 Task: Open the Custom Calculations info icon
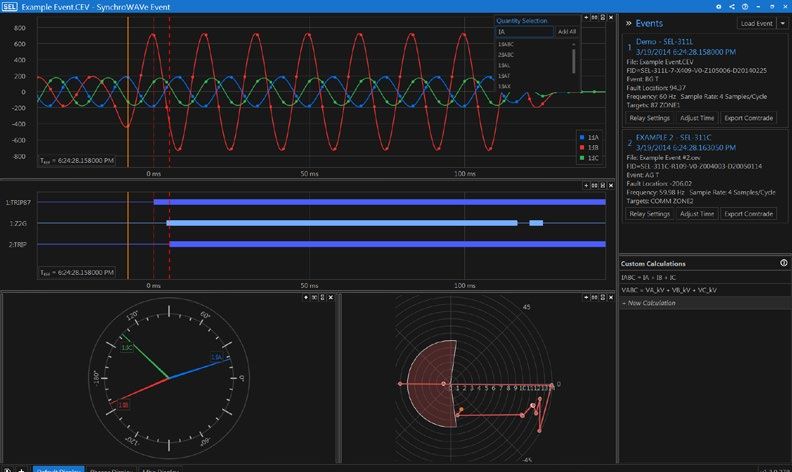[783, 263]
